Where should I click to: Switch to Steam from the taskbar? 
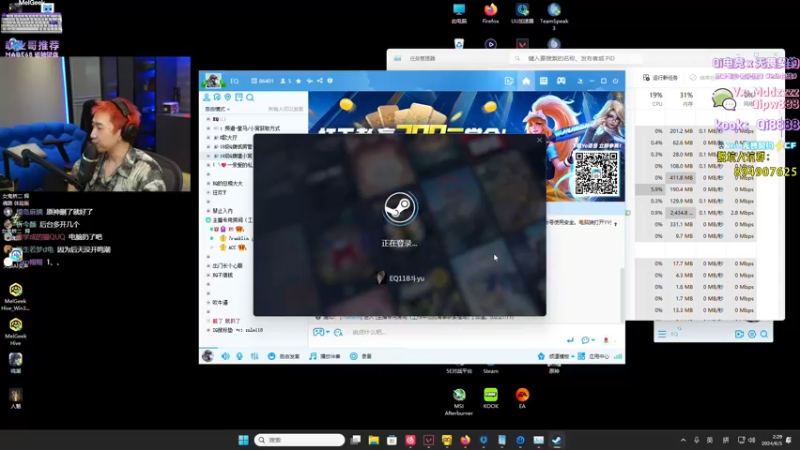point(557,440)
